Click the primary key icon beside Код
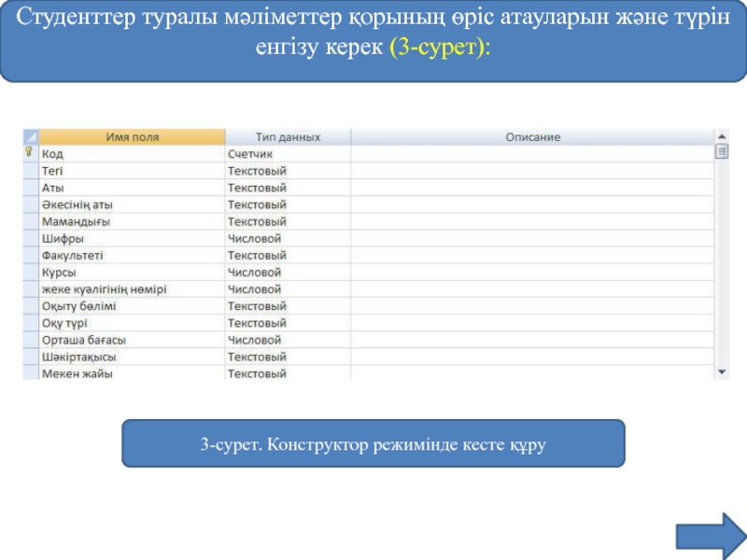 (29, 152)
